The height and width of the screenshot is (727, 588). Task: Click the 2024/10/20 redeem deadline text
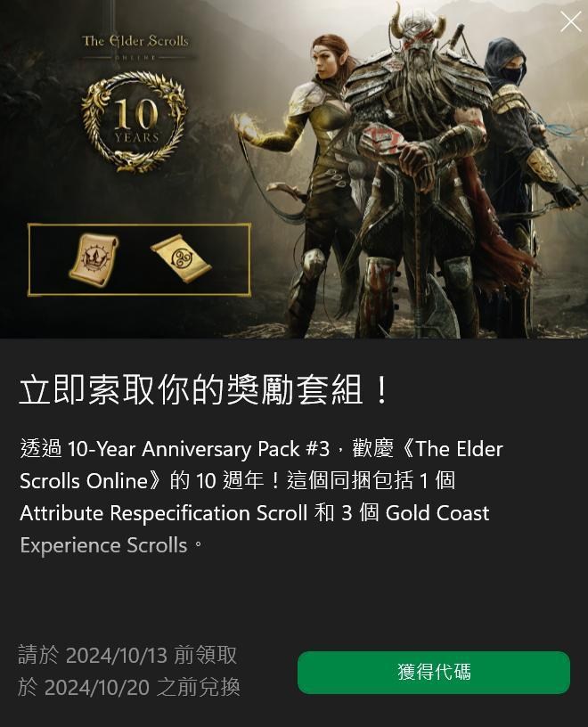[x=95, y=687]
